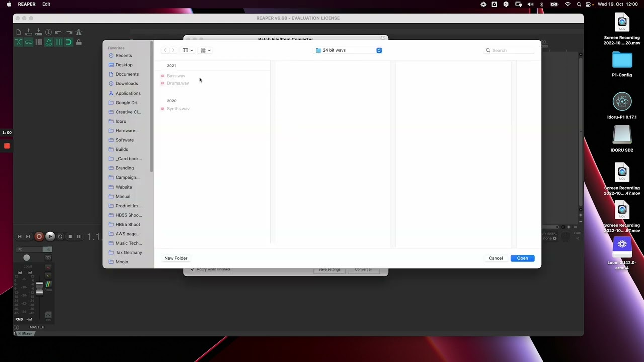Open the column view options dropdown

188,50
